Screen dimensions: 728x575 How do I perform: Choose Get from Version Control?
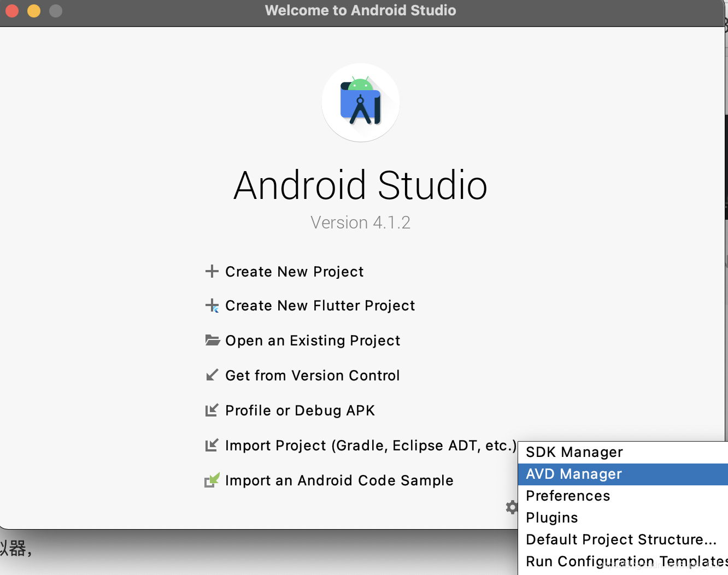(x=312, y=375)
